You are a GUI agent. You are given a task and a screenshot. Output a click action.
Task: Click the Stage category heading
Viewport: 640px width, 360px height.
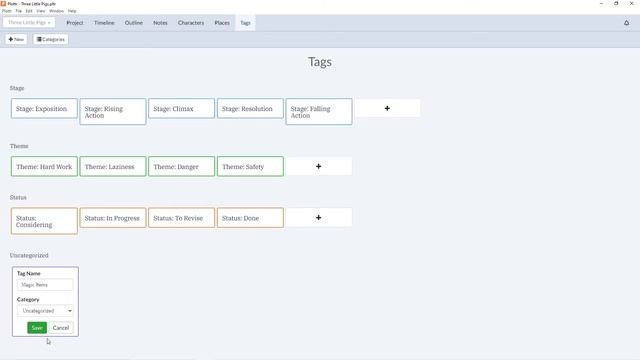tap(17, 88)
